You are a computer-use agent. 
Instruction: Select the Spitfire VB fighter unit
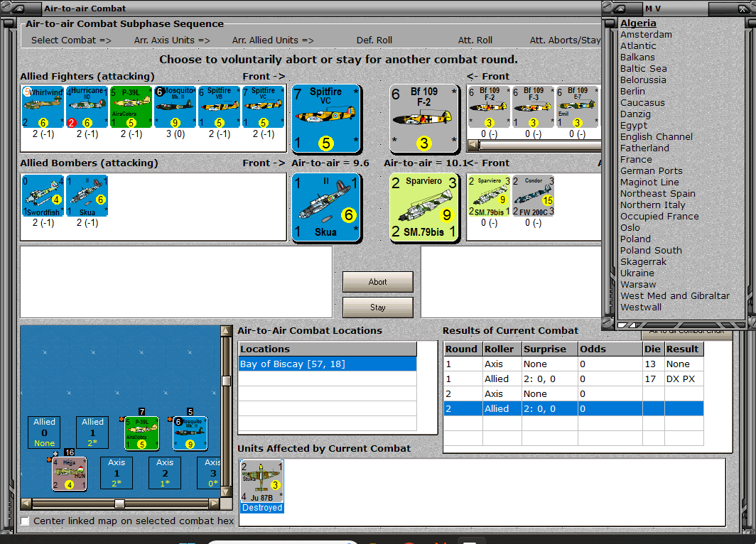219,107
